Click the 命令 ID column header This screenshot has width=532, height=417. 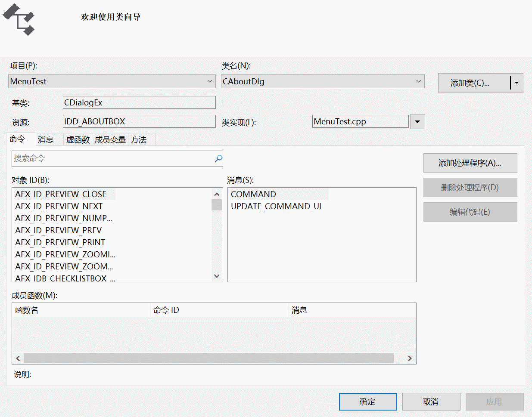219,310
